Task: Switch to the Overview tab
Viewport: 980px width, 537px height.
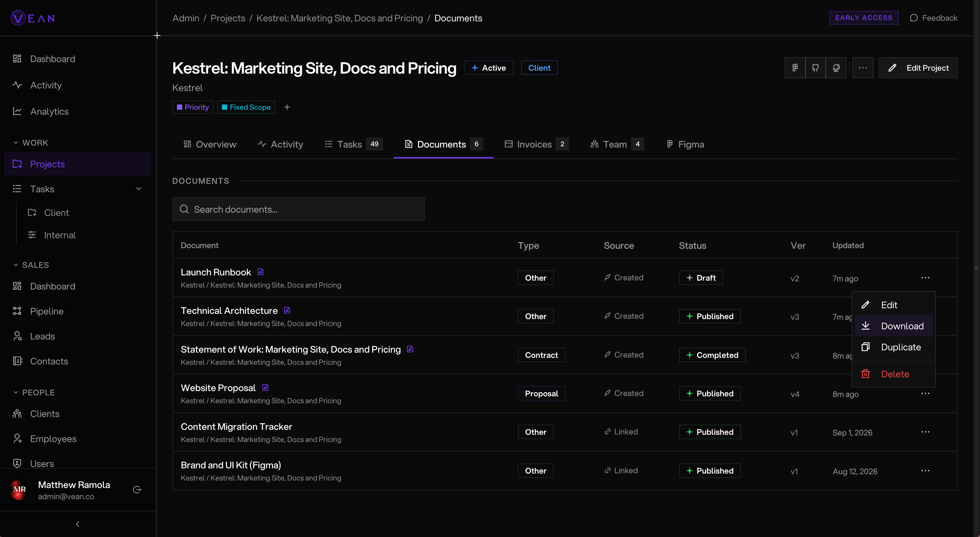Action: click(x=210, y=144)
